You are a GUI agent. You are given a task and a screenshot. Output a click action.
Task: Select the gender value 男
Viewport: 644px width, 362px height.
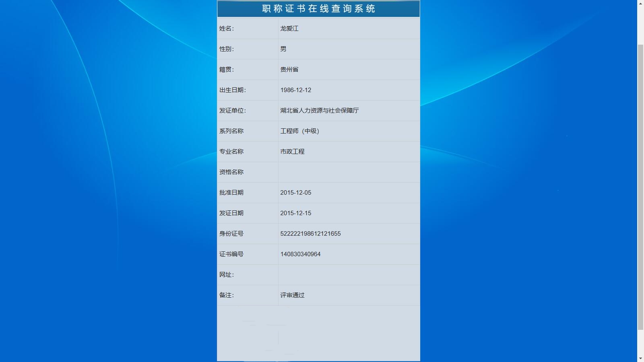click(x=283, y=49)
